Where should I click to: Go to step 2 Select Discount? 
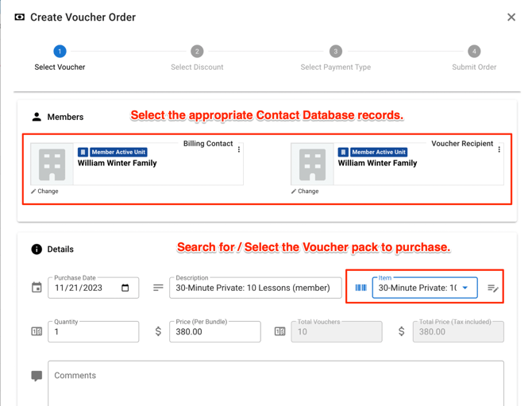pos(197,52)
